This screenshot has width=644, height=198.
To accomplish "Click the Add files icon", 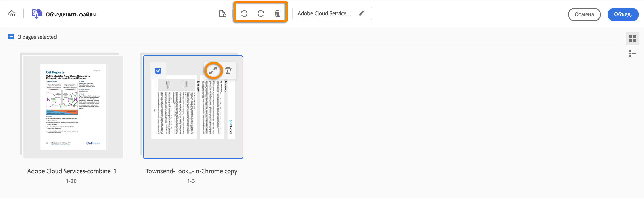I will tap(223, 13).
